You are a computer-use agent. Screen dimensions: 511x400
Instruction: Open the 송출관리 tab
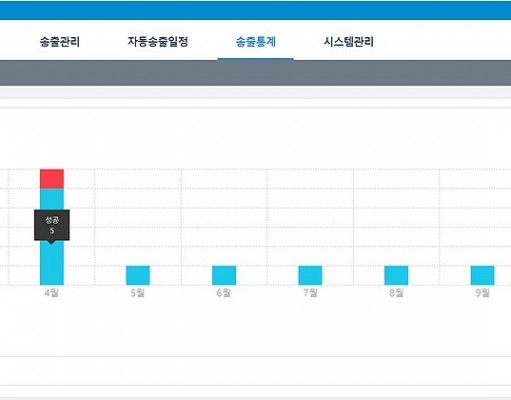(60, 42)
